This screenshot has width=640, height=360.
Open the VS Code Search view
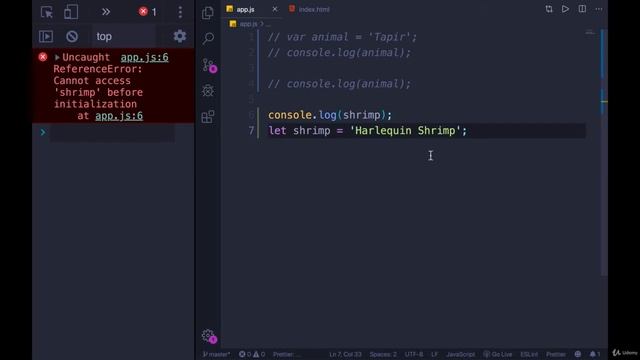point(208,38)
